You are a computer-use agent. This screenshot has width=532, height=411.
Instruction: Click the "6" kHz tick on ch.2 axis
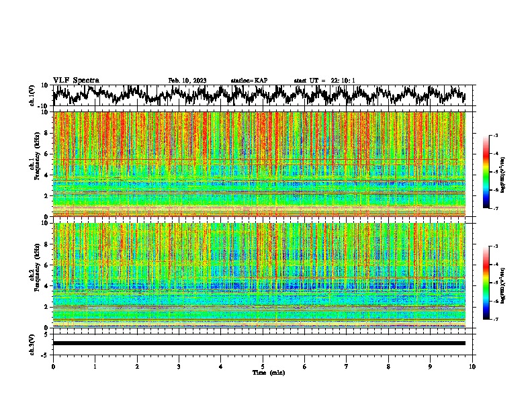tap(46, 265)
